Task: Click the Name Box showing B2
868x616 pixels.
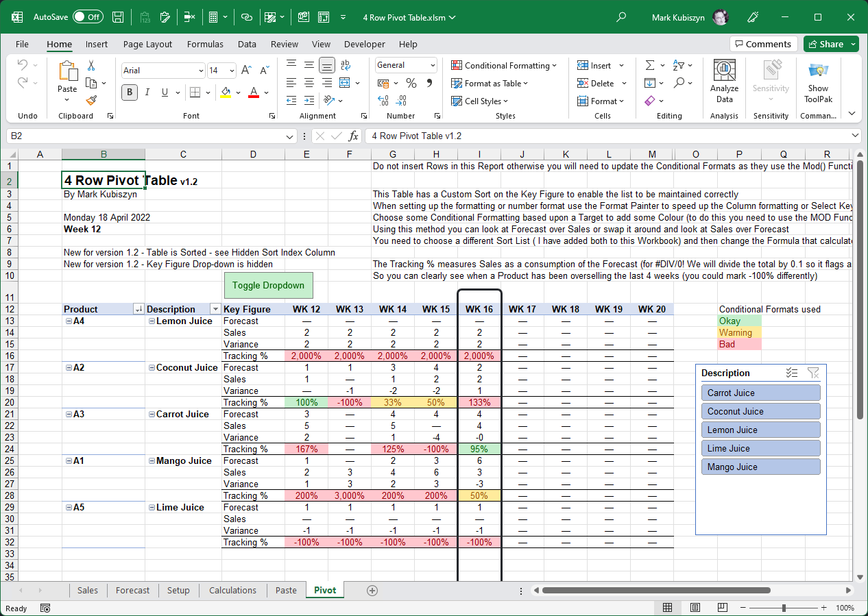Action: click(144, 136)
